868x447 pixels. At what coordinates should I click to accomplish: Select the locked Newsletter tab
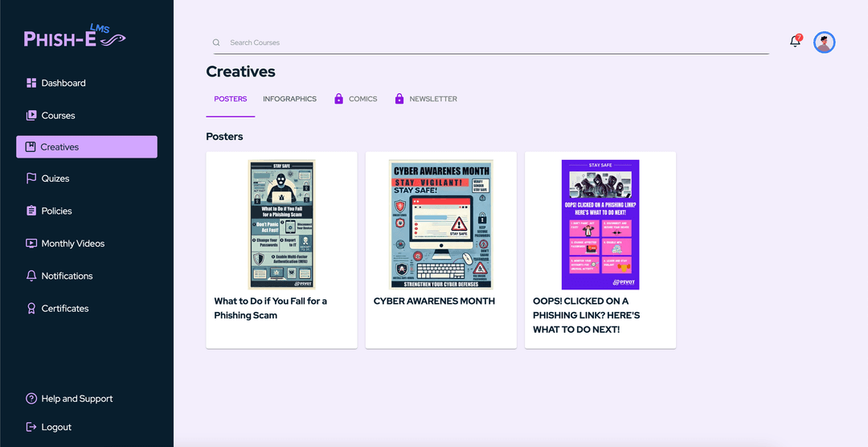[x=426, y=99]
